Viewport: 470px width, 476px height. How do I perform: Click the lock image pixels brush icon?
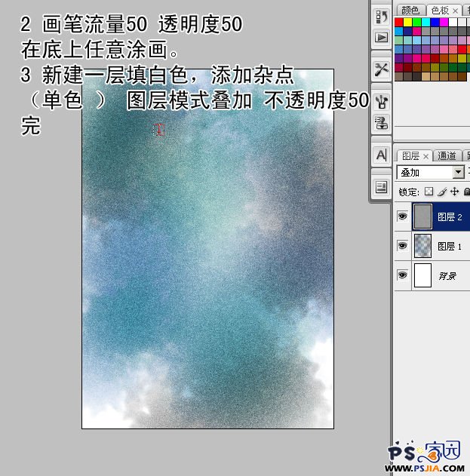pos(441,192)
